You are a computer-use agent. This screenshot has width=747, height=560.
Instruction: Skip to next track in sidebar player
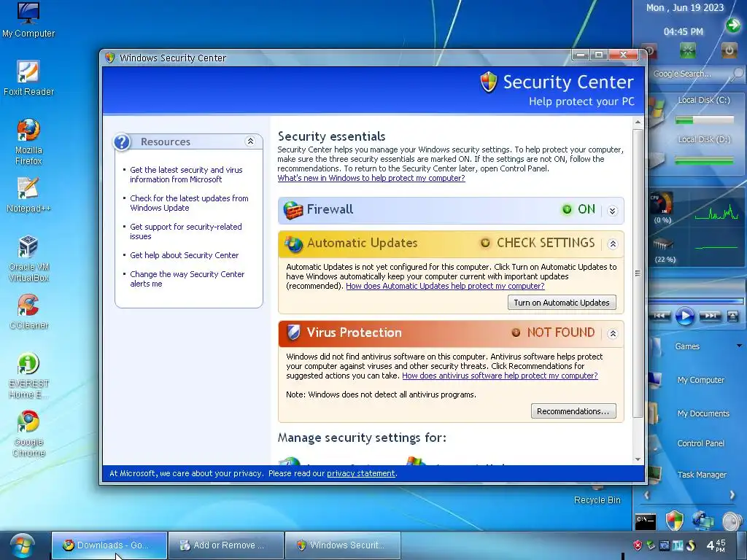710,316
